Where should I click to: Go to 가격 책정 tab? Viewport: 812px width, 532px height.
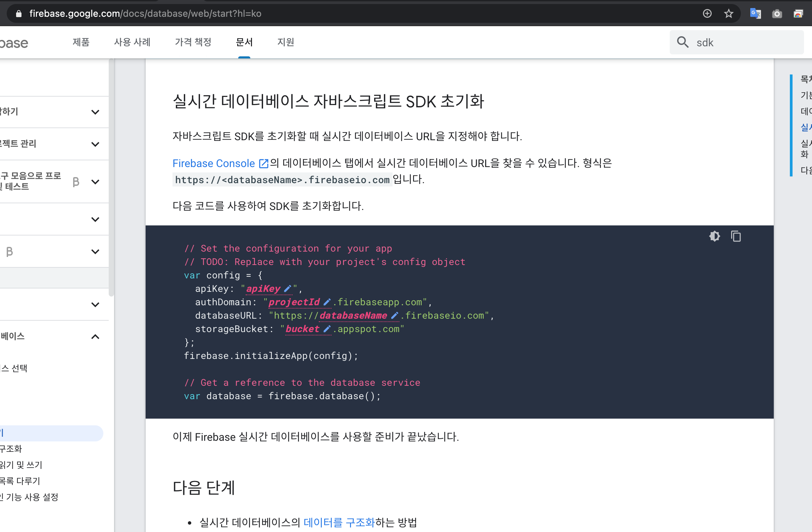(193, 42)
